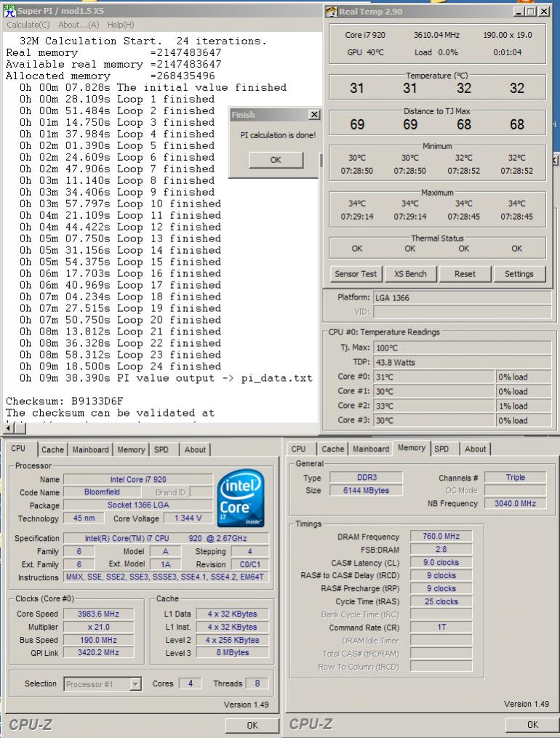Click the Loop 24 finished line
The image size is (560, 738).
point(120,366)
